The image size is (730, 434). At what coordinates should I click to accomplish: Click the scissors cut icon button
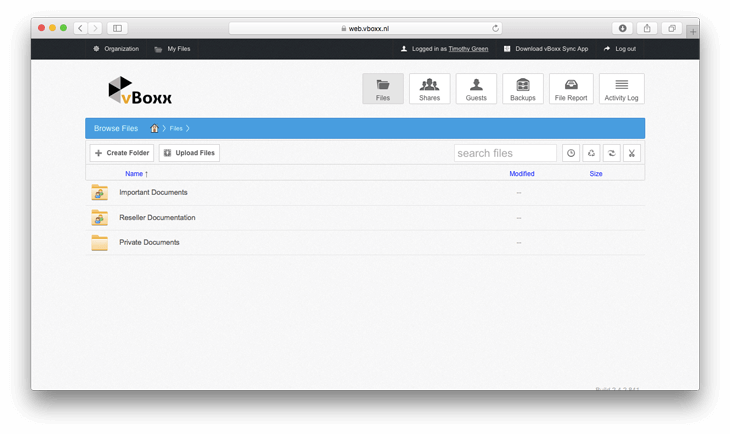632,153
